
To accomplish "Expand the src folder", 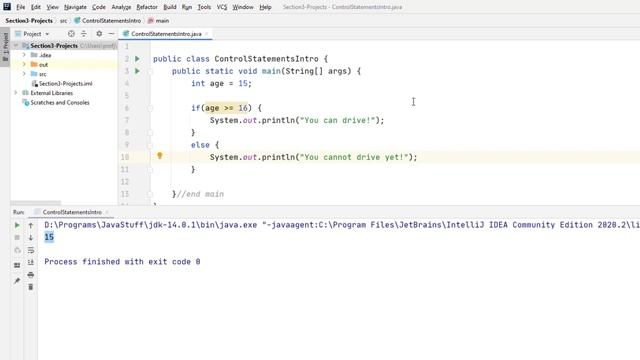I will click(x=24, y=74).
